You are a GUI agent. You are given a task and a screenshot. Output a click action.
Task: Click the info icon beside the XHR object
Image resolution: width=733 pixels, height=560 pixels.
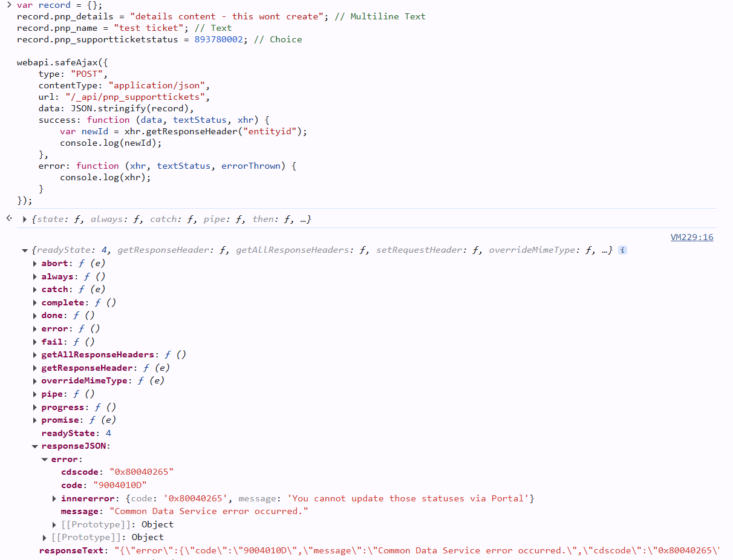click(x=622, y=250)
